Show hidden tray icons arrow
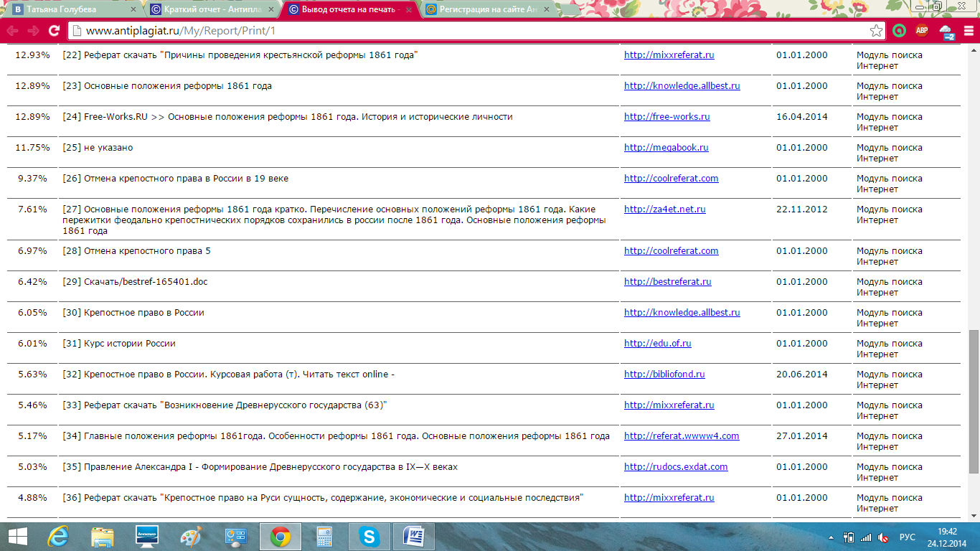This screenshot has height=551, width=980. click(x=831, y=537)
